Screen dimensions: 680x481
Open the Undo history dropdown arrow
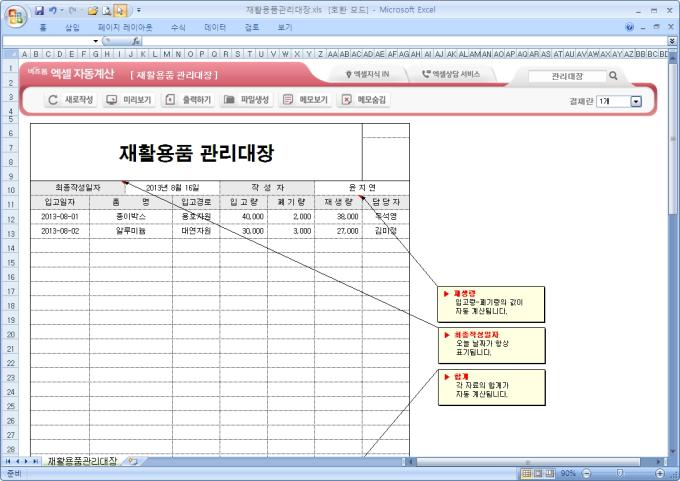point(62,10)
